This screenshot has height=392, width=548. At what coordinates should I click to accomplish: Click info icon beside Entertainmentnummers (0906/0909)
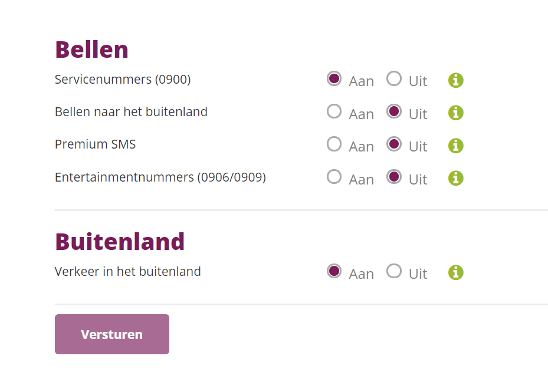click(456, 178)
